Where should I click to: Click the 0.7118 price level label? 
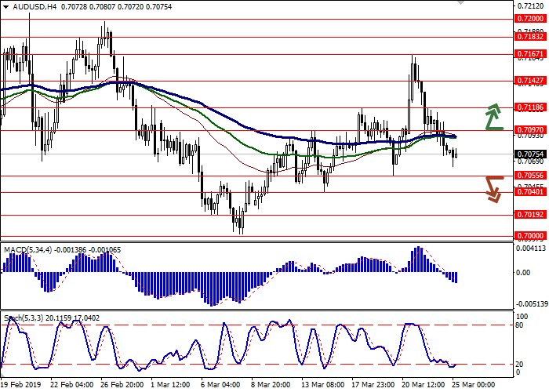coord(529,108)
